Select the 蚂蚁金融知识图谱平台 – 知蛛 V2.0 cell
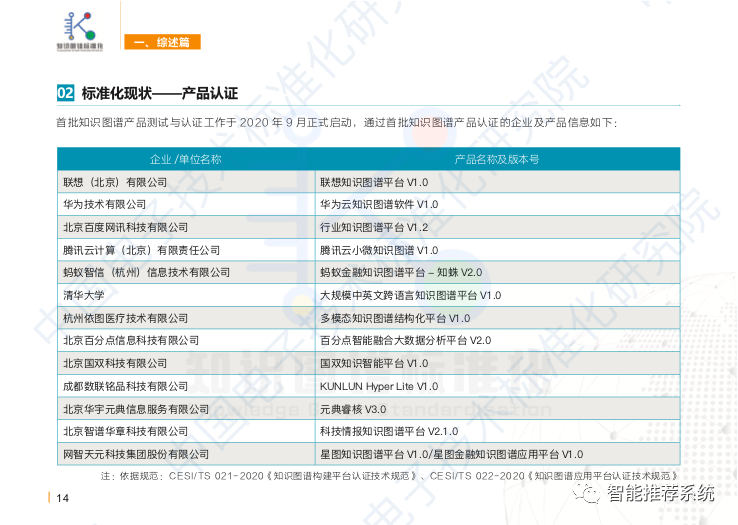Viewport: 738px width, 525px height. [497, 273]
